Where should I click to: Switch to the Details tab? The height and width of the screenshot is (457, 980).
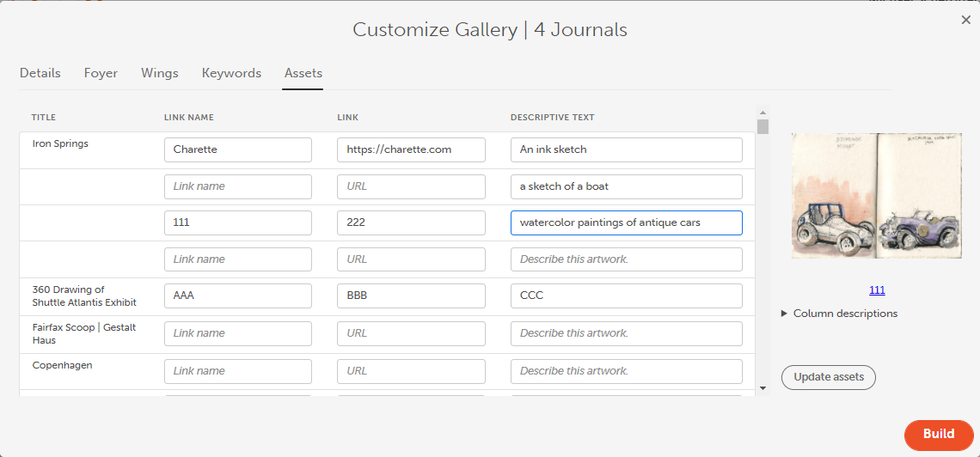pos(40,73)
